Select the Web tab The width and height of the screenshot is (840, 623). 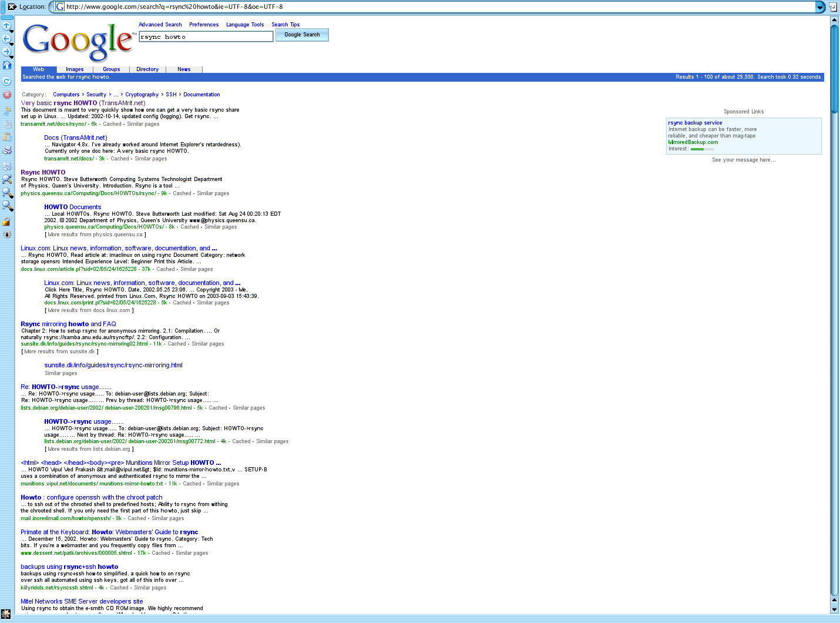39,69
